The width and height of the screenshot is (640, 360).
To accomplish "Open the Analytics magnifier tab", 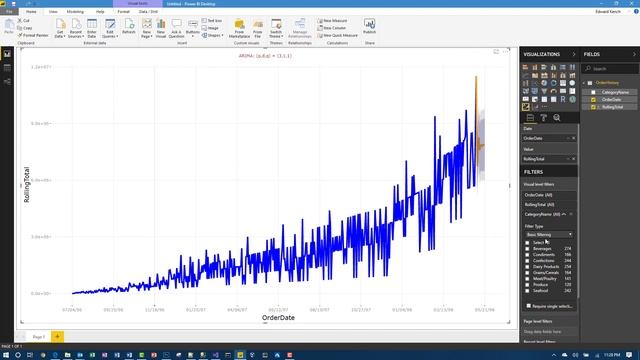I will tap(557, 118).
